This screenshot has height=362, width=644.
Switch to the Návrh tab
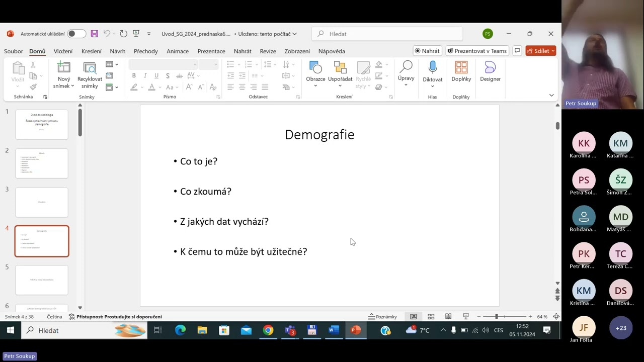click(118, 51)
